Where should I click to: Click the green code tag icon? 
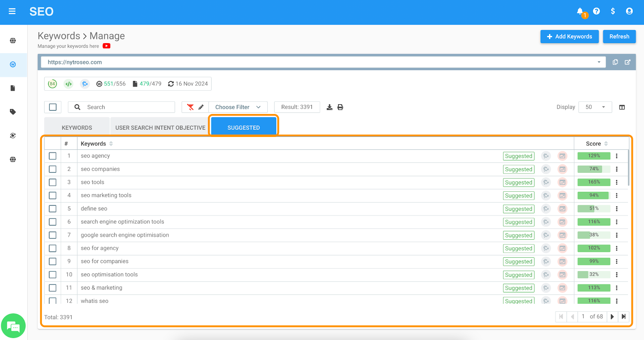click(x=68, y=84)
